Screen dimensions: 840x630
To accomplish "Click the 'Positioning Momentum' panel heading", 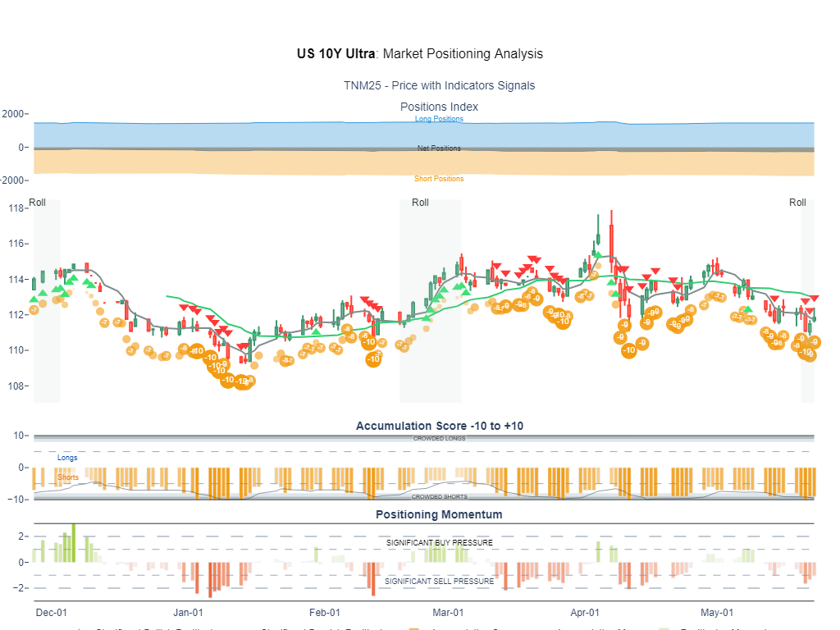I will pyautogui.click(x=440, y=515).
